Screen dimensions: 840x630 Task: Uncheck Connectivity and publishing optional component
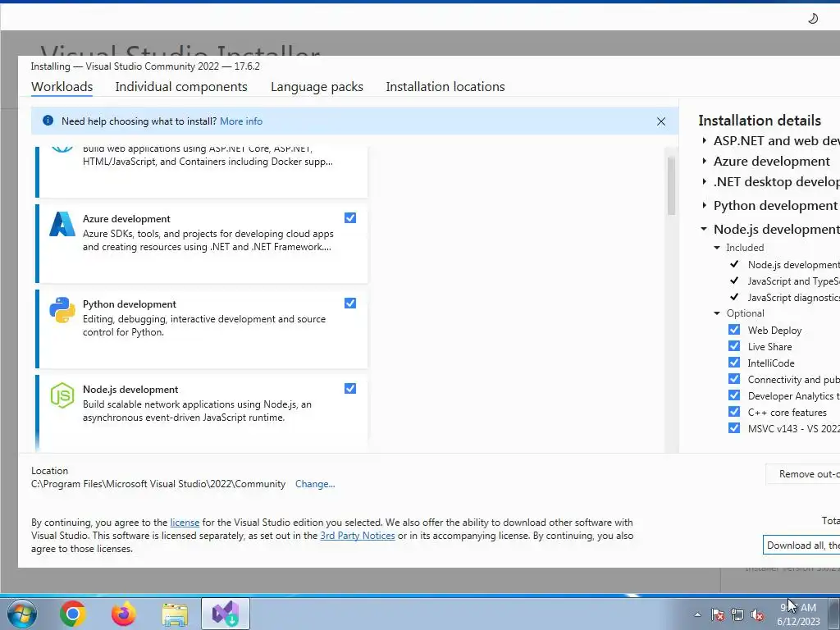pyautogui.click(x=734, y=379)
